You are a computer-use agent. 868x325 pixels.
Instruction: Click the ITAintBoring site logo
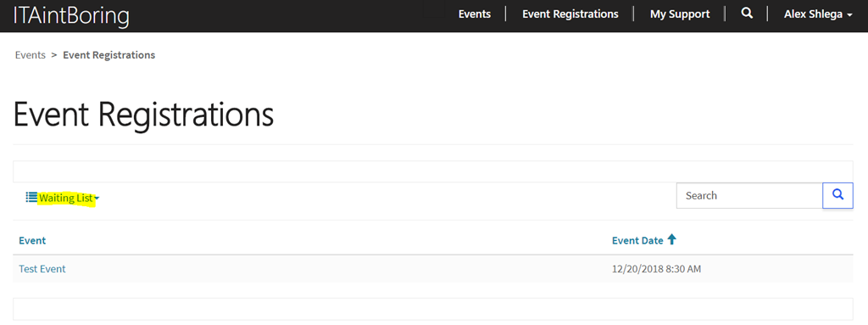click(71, 15)
